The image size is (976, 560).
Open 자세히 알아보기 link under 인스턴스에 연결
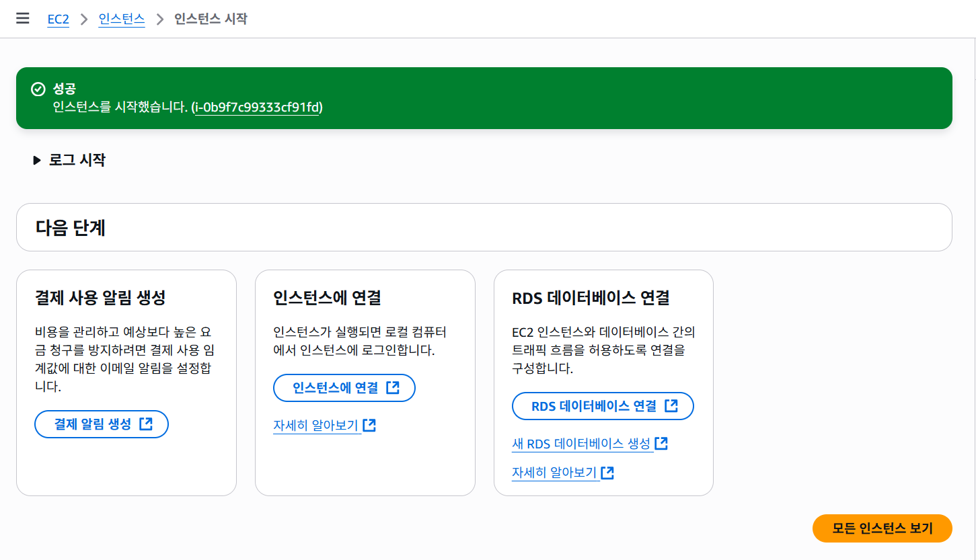pyautogui.click(x=316, y=426)
